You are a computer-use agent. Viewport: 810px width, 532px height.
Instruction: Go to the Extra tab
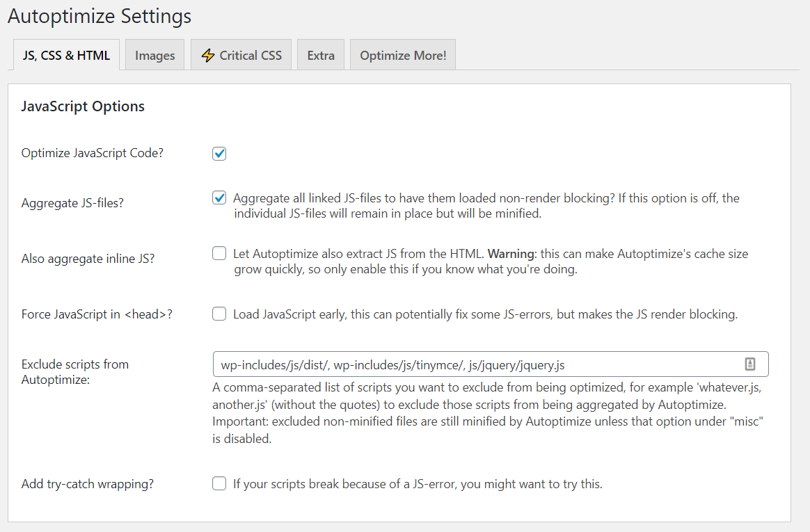pyautogui.click(x=321, y=56)
